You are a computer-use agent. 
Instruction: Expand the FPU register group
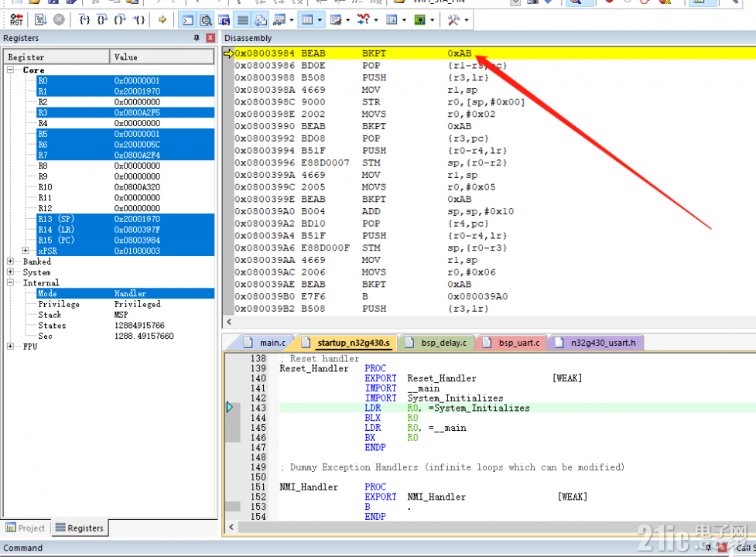[x=10, y=347]
